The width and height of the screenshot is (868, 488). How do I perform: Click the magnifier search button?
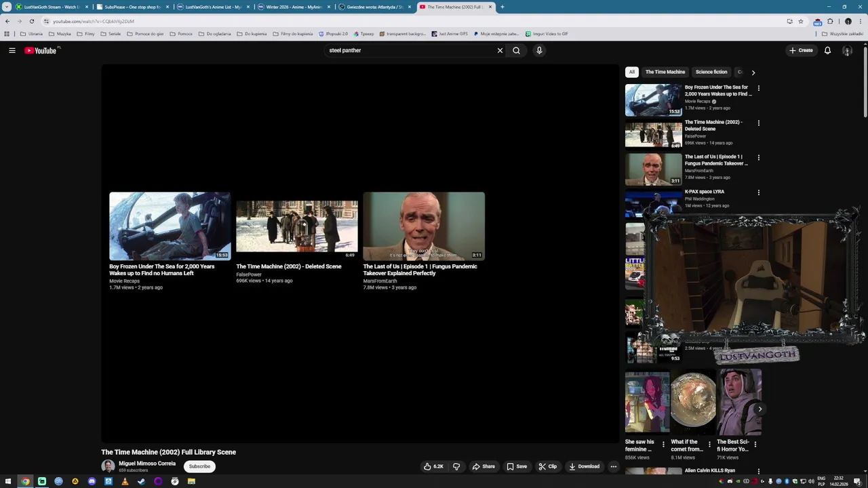(516, 50)
